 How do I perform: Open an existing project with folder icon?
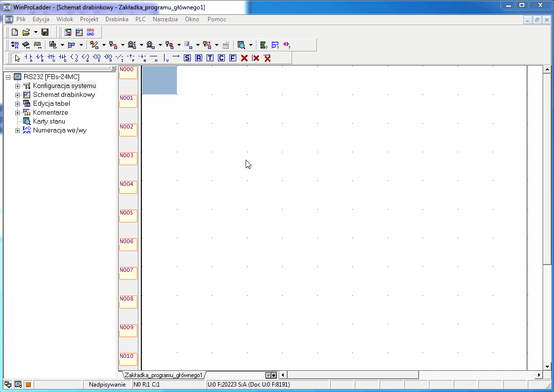pos(26,32)
